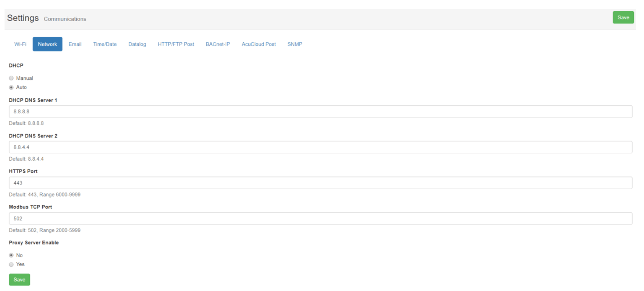Image resolution: width=644 pixels, height=291 pixels.
Task: Open the HTTP/FTP Post tab
Action: (x=176, y=44)
